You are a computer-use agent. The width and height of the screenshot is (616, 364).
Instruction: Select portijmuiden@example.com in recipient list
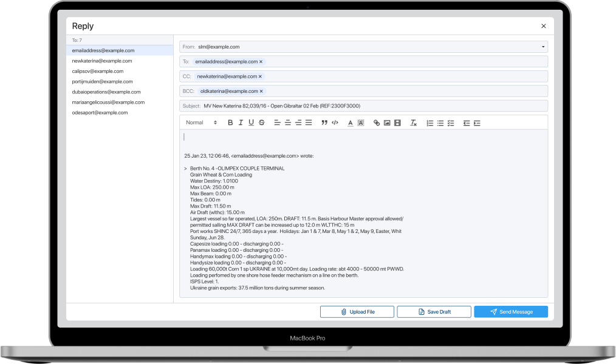pyautogui.click(x=120, y=81)
